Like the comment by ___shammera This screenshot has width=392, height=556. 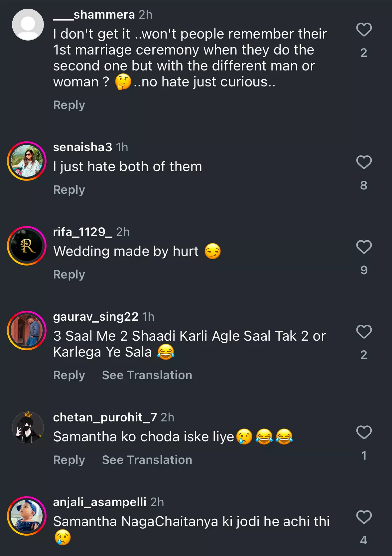tap(364, 30)
